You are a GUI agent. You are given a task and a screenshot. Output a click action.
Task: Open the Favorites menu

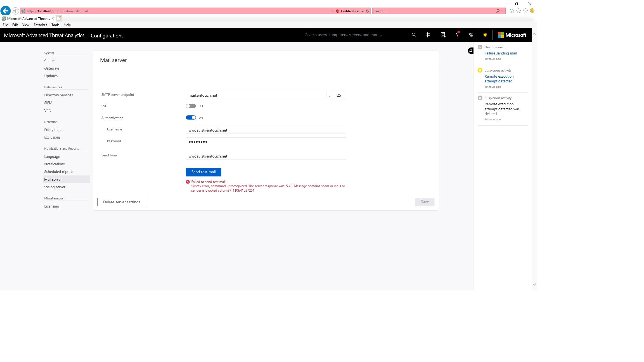tap(40, 25)
